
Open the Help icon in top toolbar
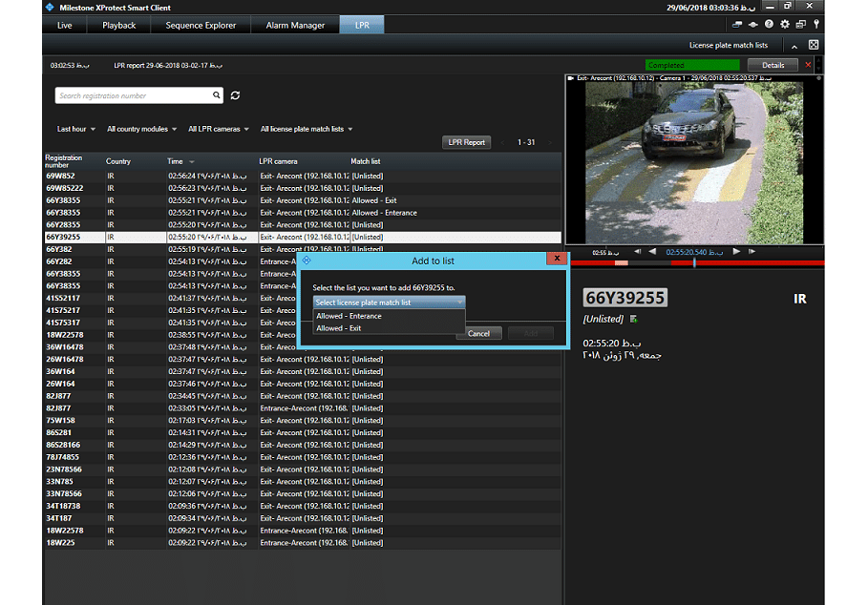click(769, 24)
